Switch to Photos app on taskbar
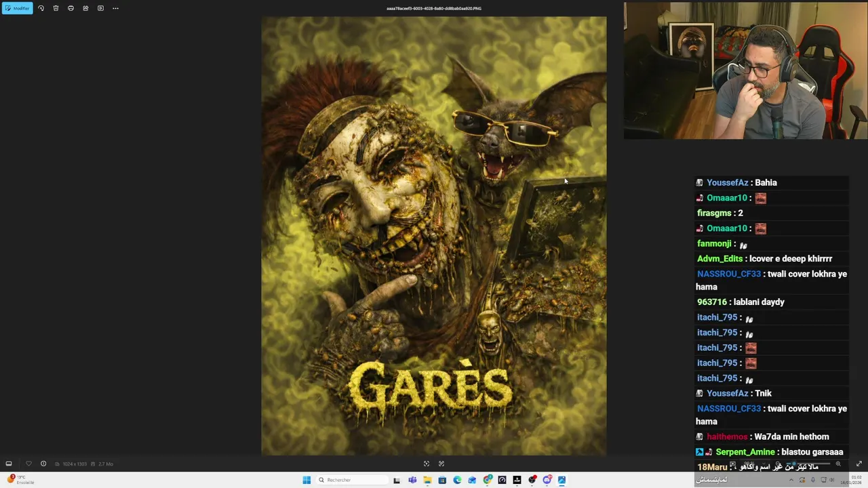Screen dimensions: 868x488 (561, 480)
